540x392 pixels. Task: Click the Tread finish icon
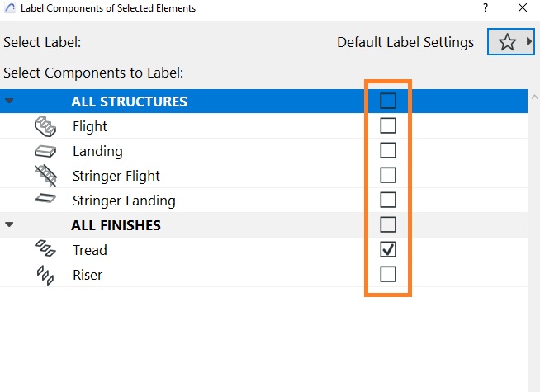[45, 248]
